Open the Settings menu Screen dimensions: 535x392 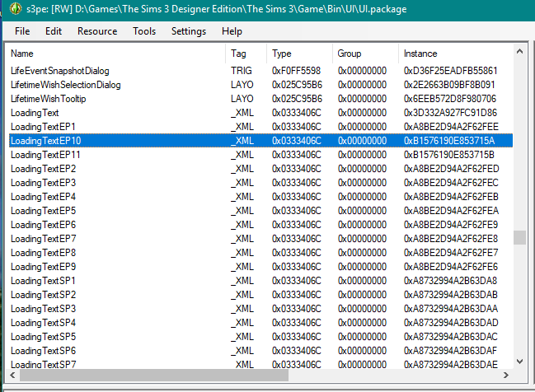click(x=189, y=31)
